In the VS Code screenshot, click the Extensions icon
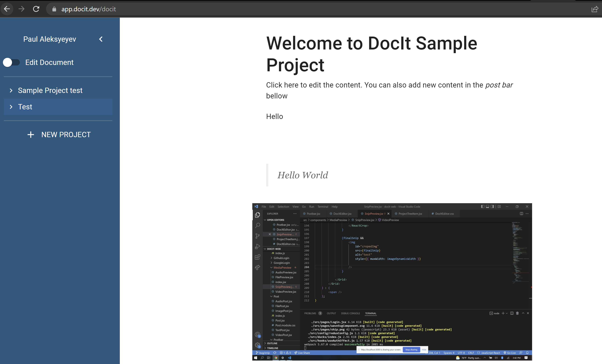602x364 pixels. [257, 257]
